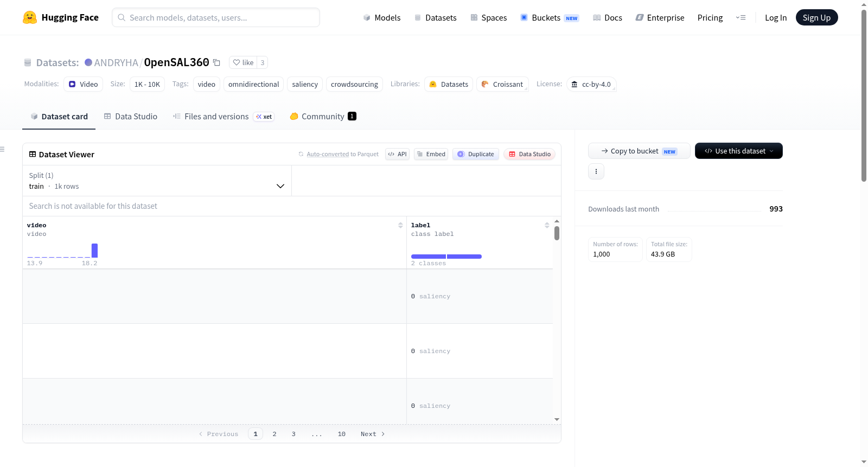
Task: Click the page vertical scrollbar
Action: 864,95
